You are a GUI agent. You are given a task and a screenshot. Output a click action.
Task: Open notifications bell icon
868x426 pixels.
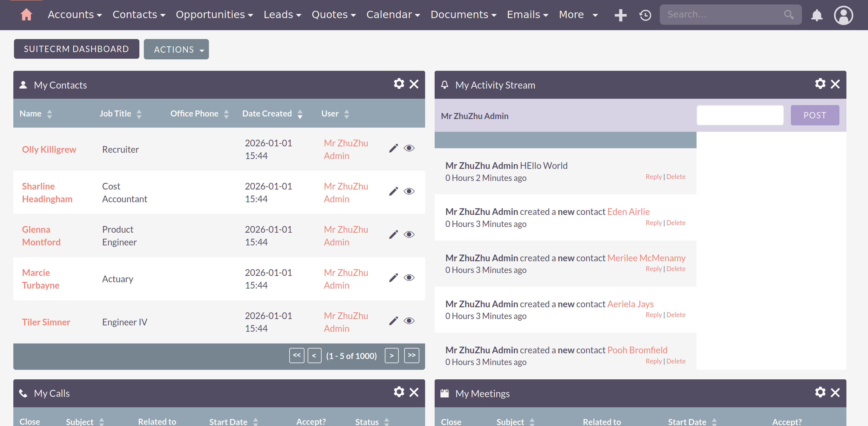click(x=817, y=15)
